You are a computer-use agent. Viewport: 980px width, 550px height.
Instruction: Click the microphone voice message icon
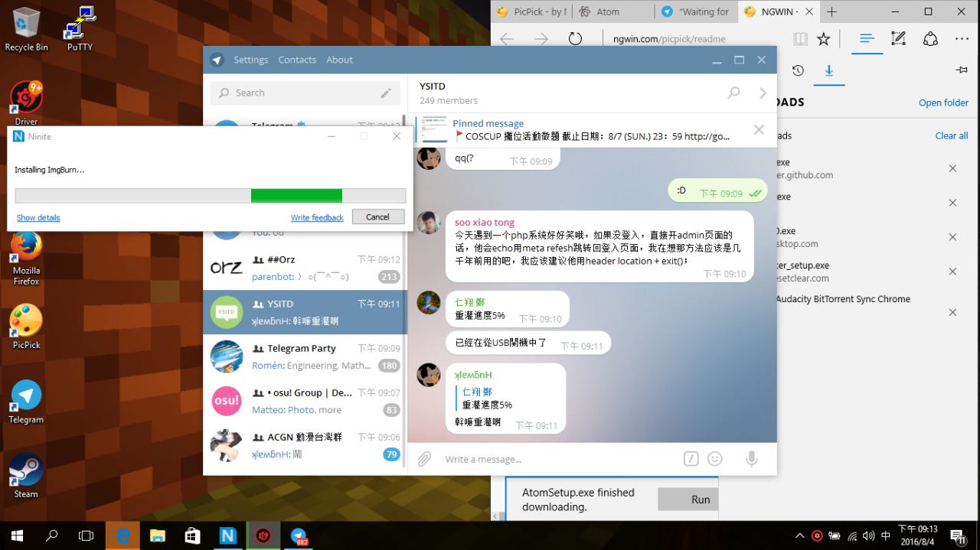(752, 459)
